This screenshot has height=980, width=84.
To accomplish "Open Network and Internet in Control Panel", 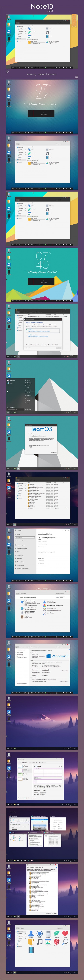I will point(30,608).
